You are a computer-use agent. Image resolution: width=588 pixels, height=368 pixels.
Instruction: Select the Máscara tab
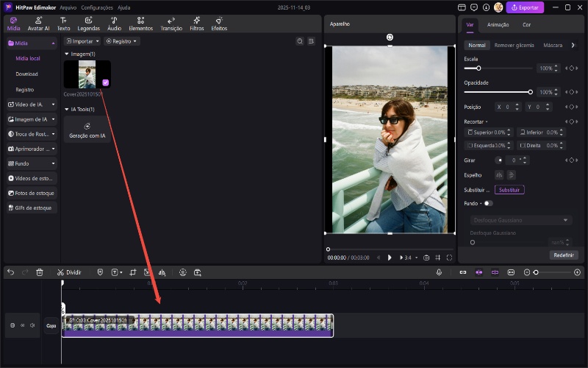tap(553, 45)
